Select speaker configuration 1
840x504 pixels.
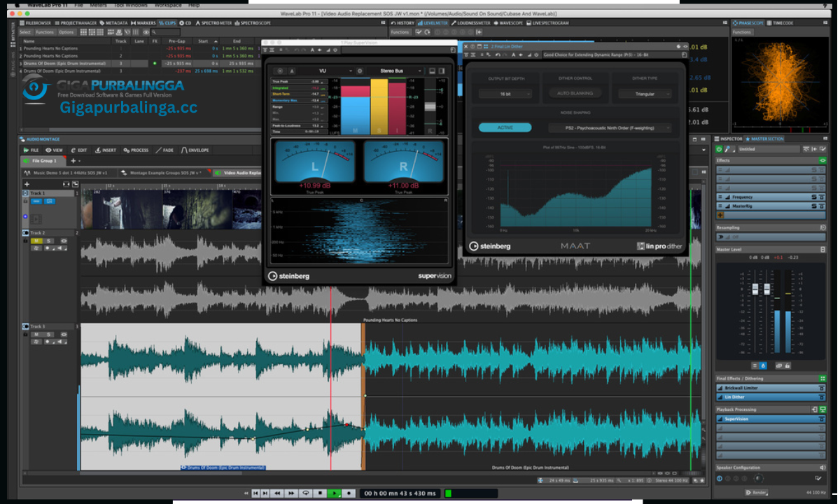[720, 478]
